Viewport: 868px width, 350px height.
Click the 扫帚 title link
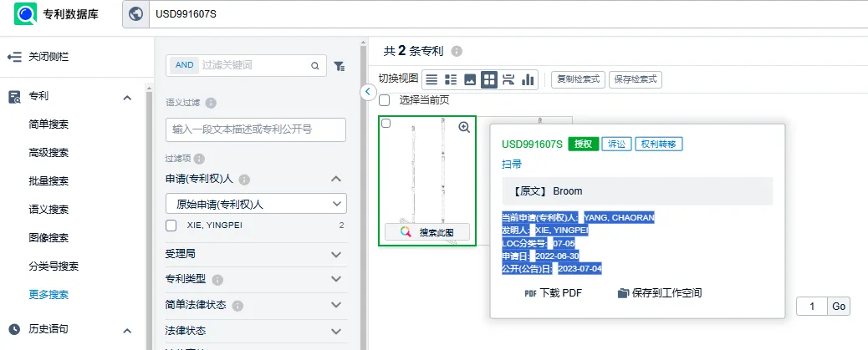coord(512,165)
